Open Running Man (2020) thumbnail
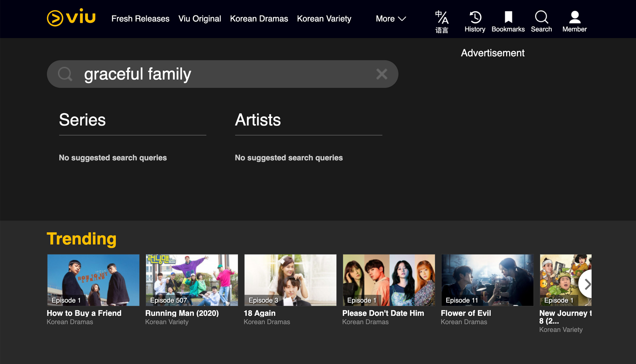 pos(192,280)
